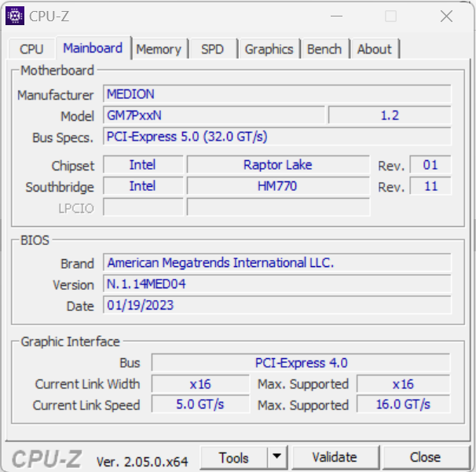Open the Memory tab
Screen dimensions: 476x472
pyautogui.click(x=159, y=49)
